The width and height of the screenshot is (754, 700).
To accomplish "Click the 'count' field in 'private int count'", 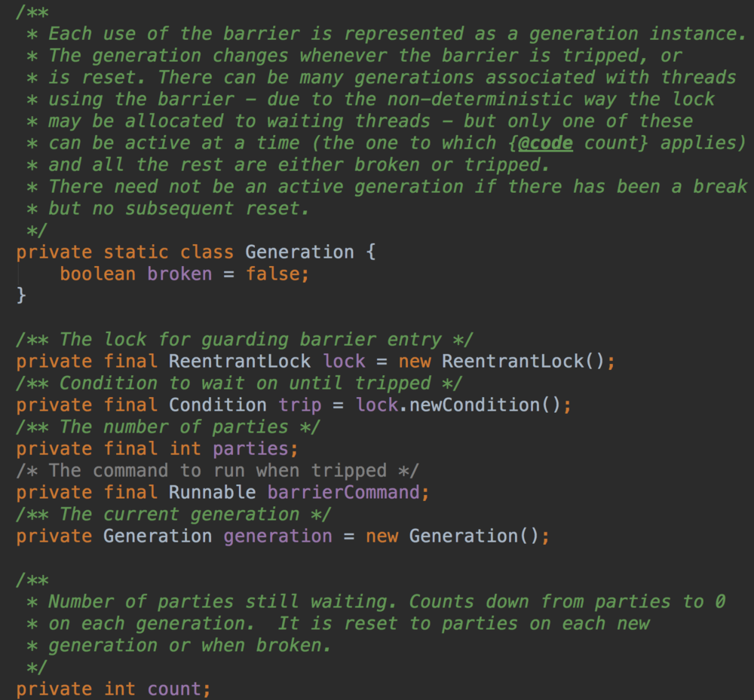I will 174,689.
